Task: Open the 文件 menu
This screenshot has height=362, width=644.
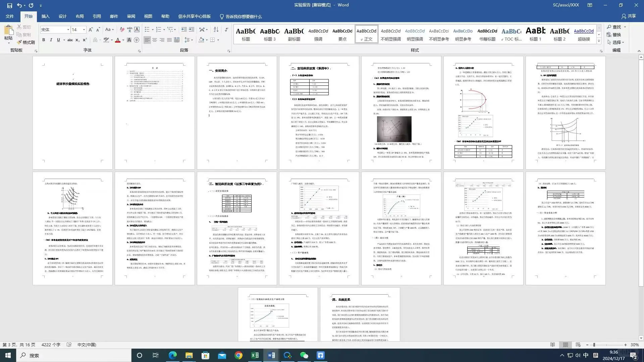Action: 10,16
